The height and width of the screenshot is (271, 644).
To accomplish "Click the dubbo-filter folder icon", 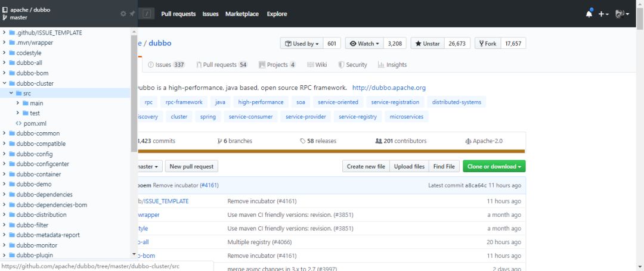I will click(x=12, y=225).
